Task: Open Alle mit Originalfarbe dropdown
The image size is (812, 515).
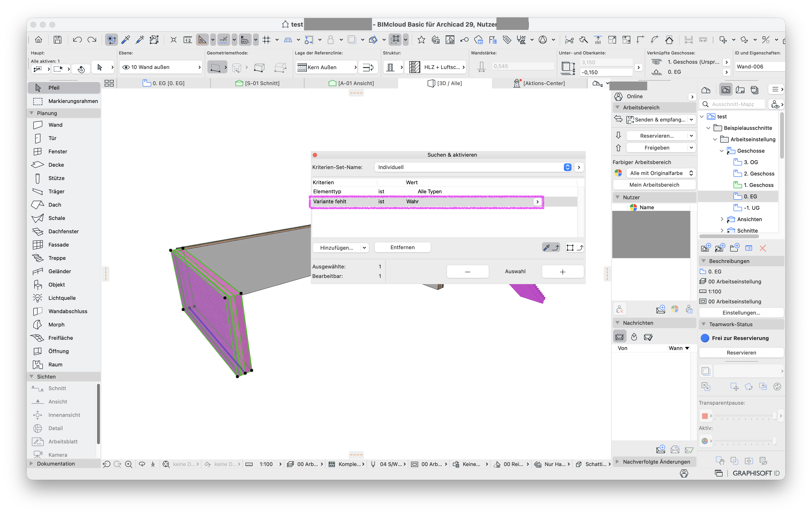Action: [660, 173]
